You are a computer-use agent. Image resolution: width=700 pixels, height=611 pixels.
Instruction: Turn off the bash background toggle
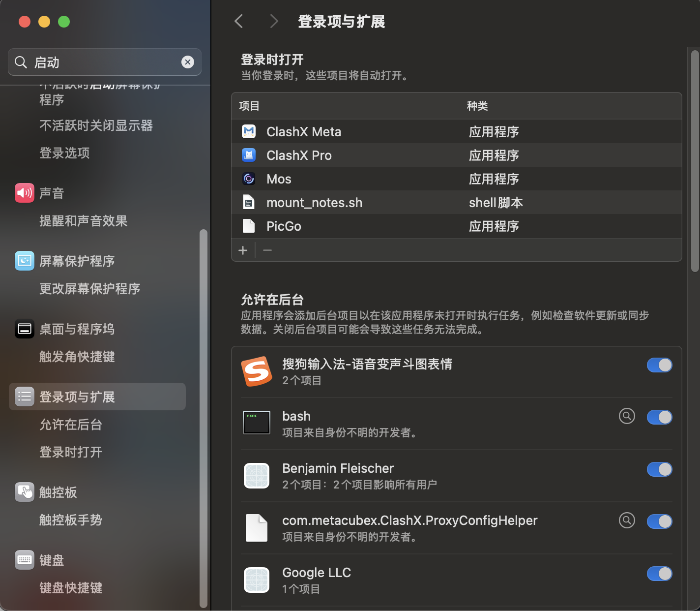659,417
